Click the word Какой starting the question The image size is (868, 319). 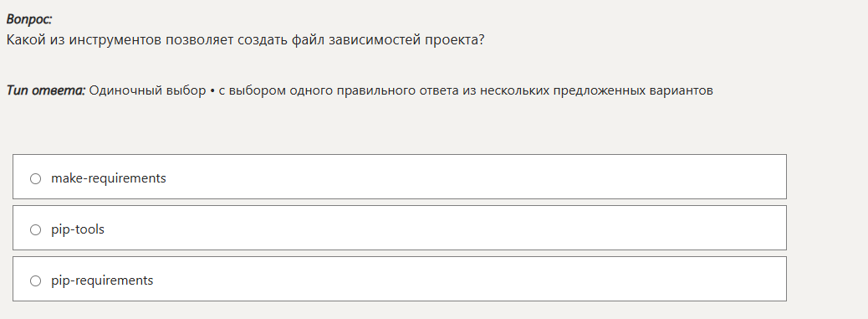(x=22, y=40)
